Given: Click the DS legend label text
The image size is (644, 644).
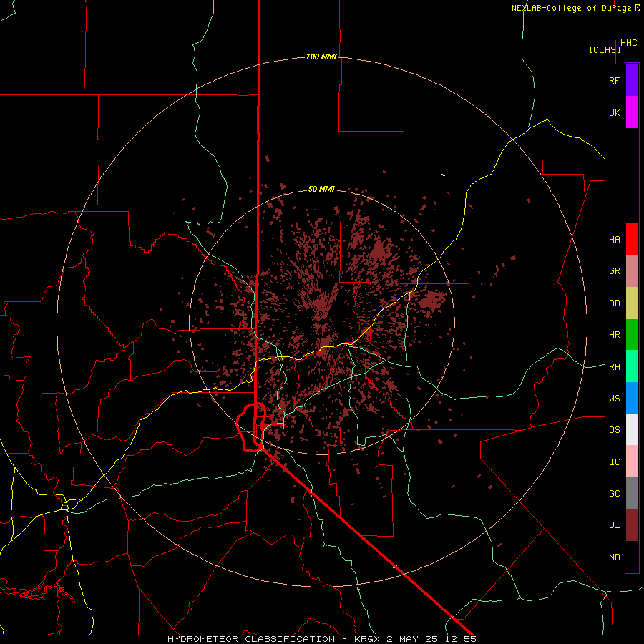Looking at the screenshot, I should point(614,430).
